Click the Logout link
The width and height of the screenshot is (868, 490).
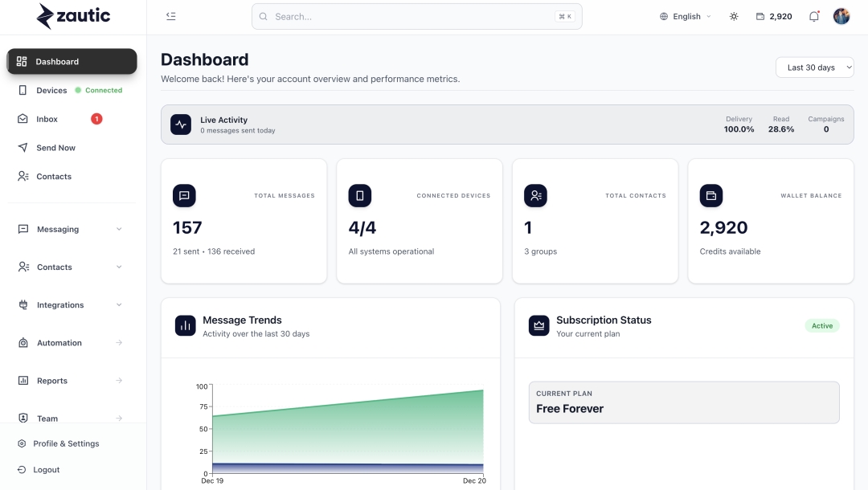[46, 470]
